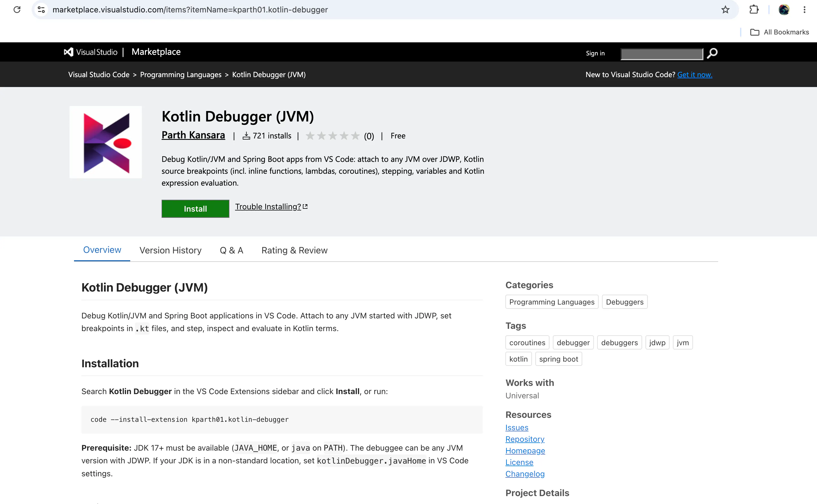
Task: Switch to the Rating & Review tab
Action: pyautogui.click(x=294, y=250)
